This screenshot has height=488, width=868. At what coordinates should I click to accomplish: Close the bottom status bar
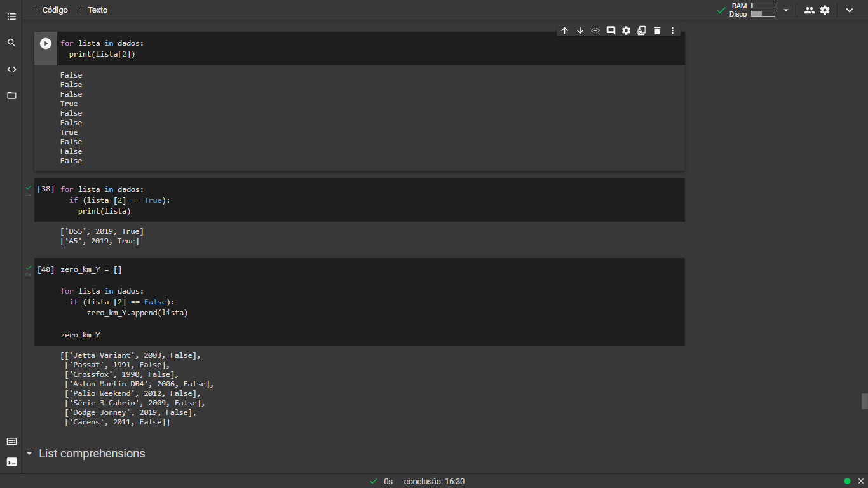tap(860, 481)
